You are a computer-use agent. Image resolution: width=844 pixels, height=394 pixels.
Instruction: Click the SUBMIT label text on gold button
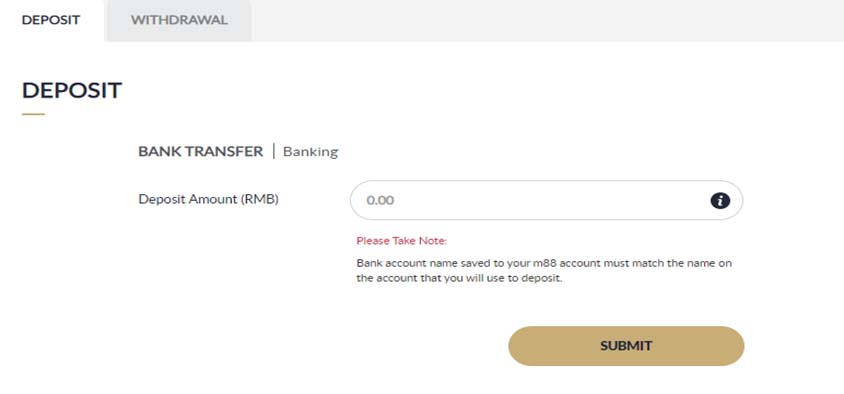click(626, 346)
